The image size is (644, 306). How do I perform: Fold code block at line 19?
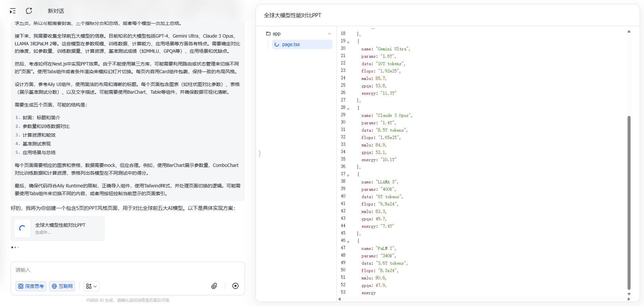point(348,42)
